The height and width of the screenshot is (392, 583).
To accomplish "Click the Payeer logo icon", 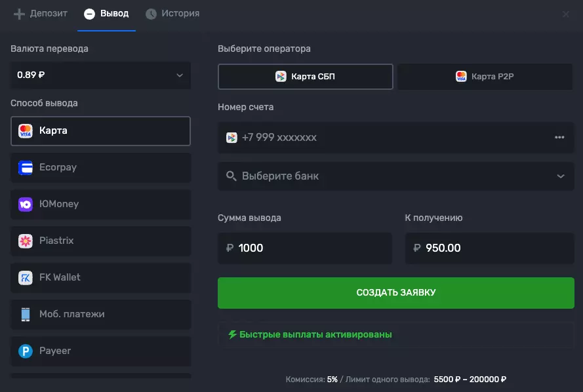I will [x=26, y=351].
